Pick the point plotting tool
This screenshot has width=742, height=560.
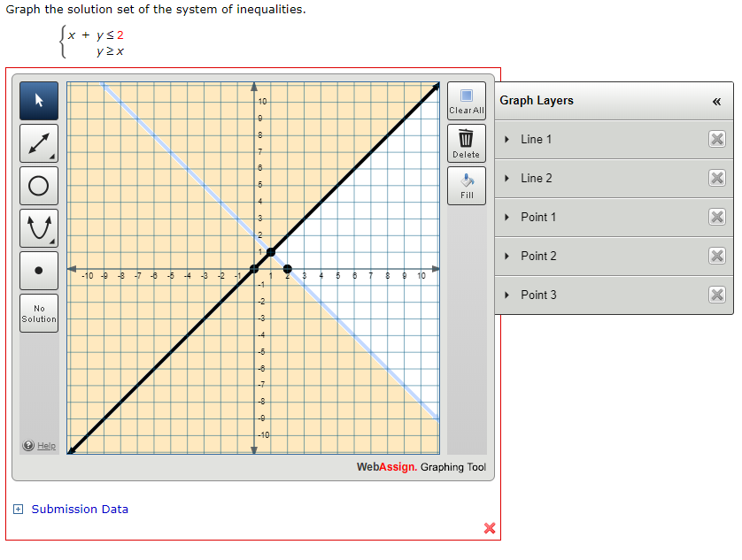click(x=38, y=270)
